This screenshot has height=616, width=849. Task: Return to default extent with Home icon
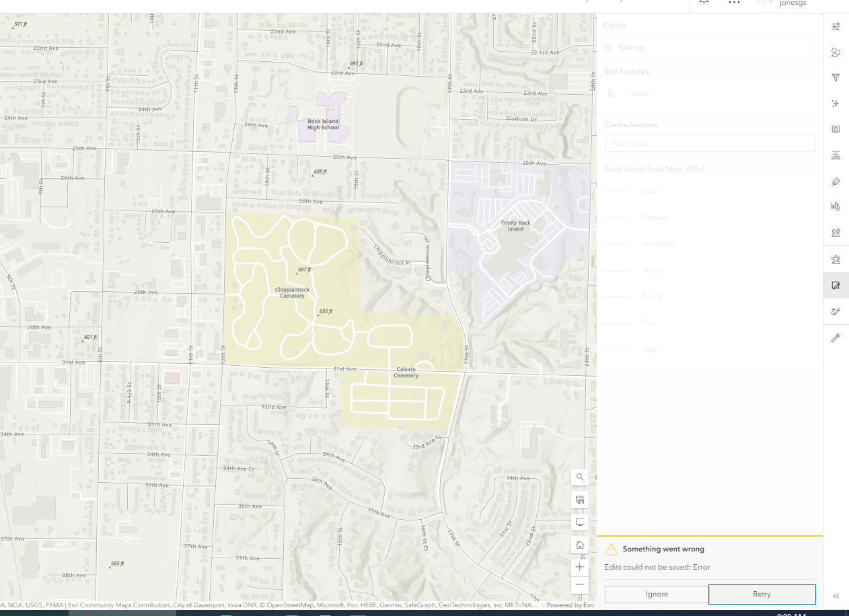click(x=579, y=545)
